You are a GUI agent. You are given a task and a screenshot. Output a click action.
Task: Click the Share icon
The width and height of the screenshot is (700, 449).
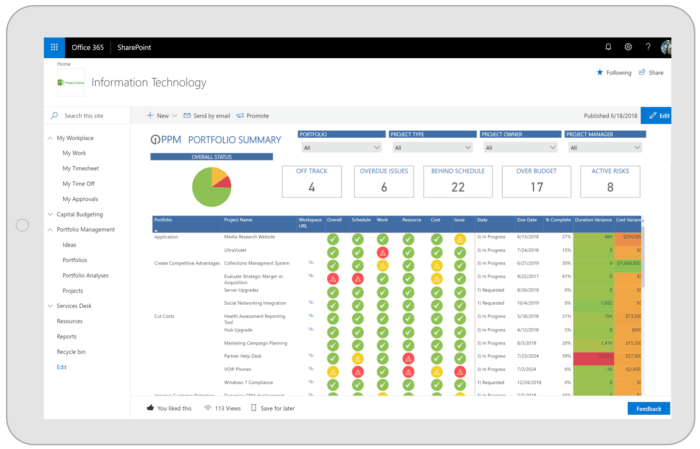642,72
